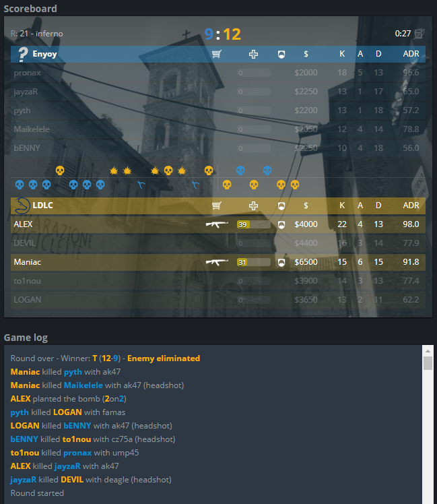Click the health cross icon in LDLC header
The height and width of the screenshot is (504, 437).
point(254,206)
